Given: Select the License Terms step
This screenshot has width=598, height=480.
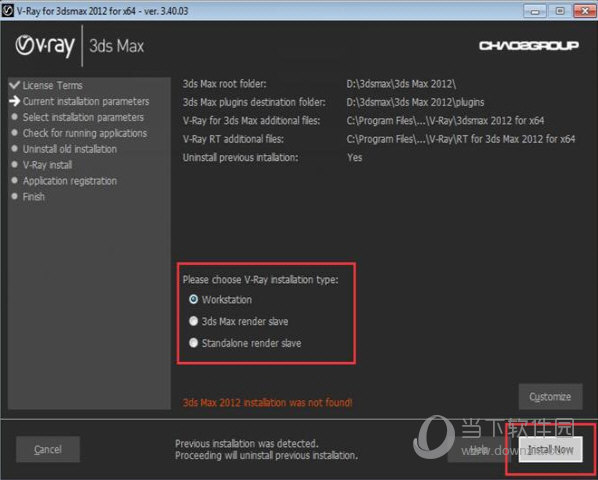Looking at the screenshot, I should (x=52, y=85).
